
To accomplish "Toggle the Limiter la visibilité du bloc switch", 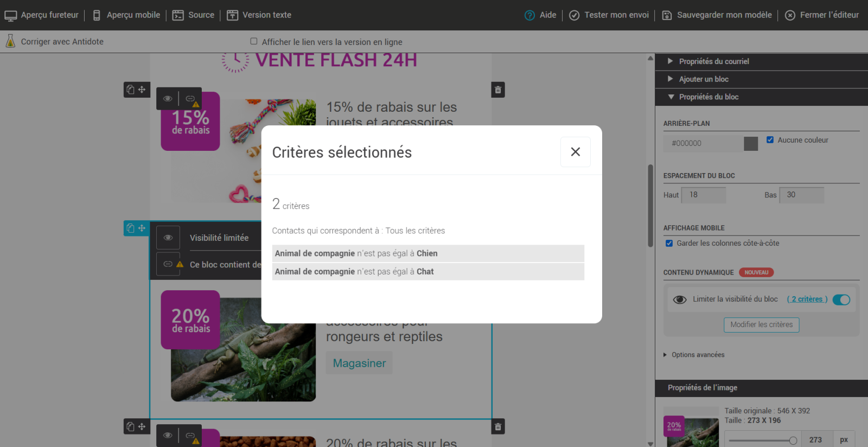I will click(841, 299).
